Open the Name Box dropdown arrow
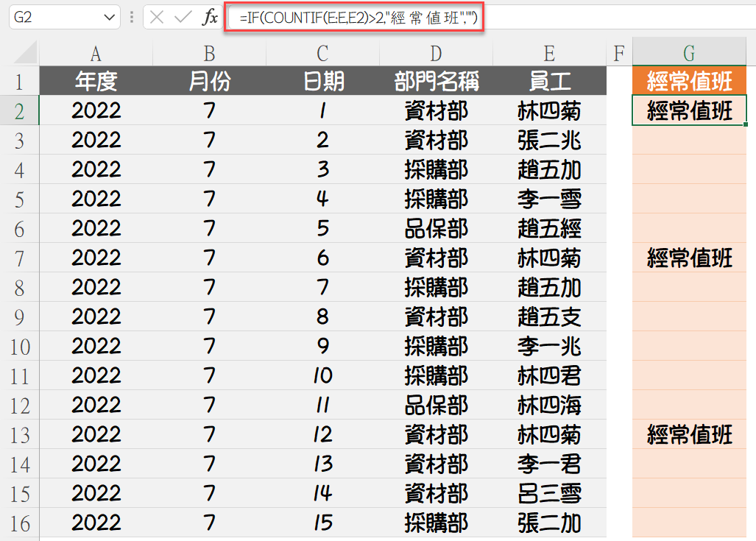756x541 pixels. pyautogui.click(x=110, y=18)
